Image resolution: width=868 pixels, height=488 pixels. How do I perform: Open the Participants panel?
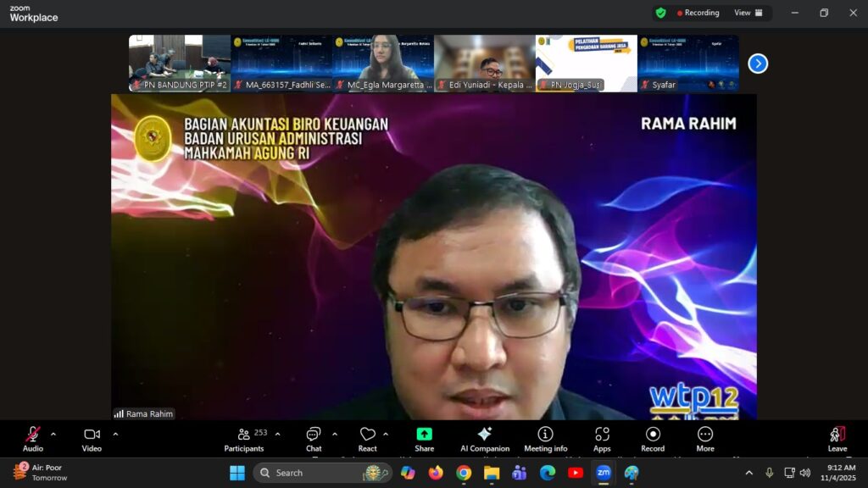pyautogui.click(x=244, y=435)
